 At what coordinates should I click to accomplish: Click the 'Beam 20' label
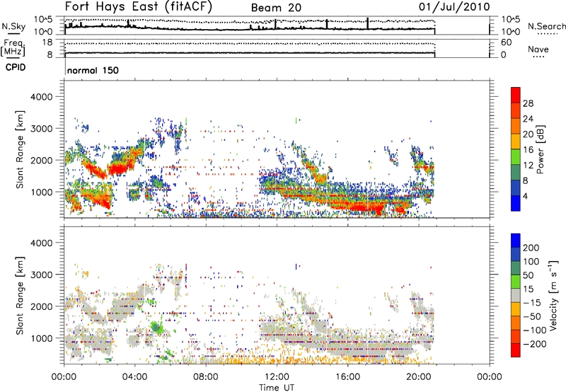coord(276,8)
